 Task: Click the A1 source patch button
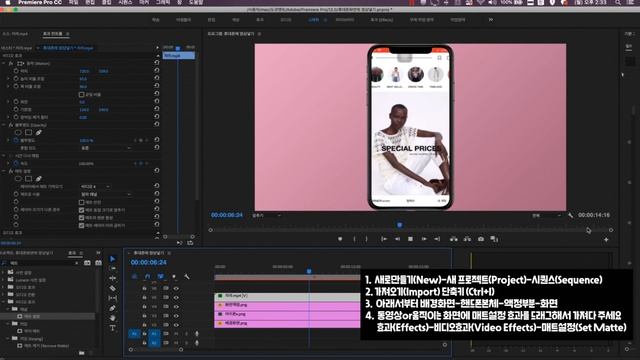[x=134, y=334]
